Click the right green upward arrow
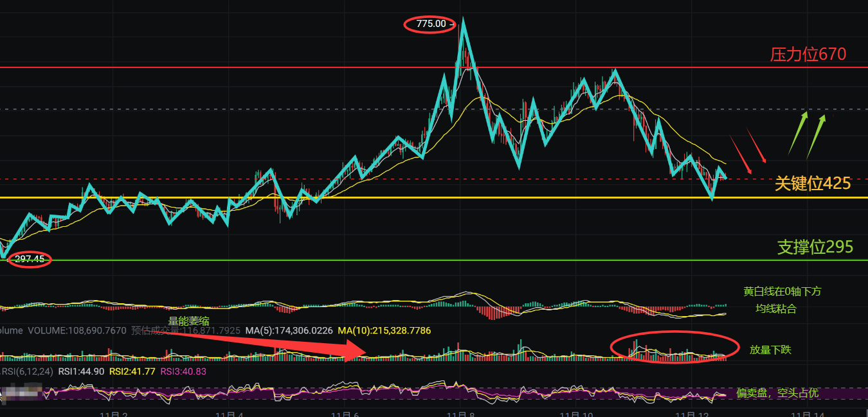 [x=817, y=137]
